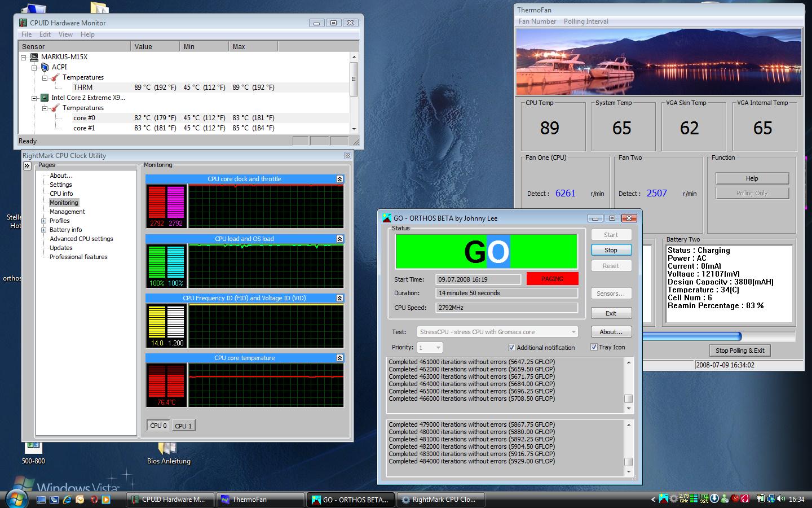Open the Test selection dropdown in ORTHOS

(497, 332)
